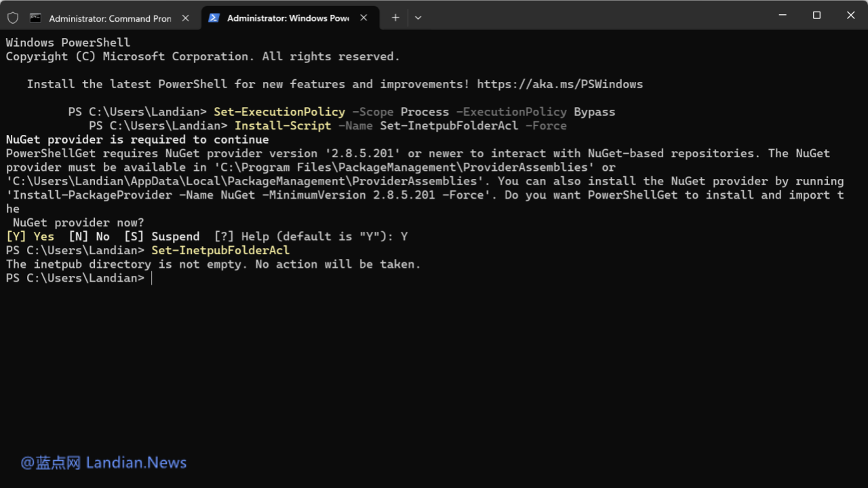Minimize the terminal window

tap(782, 15)
